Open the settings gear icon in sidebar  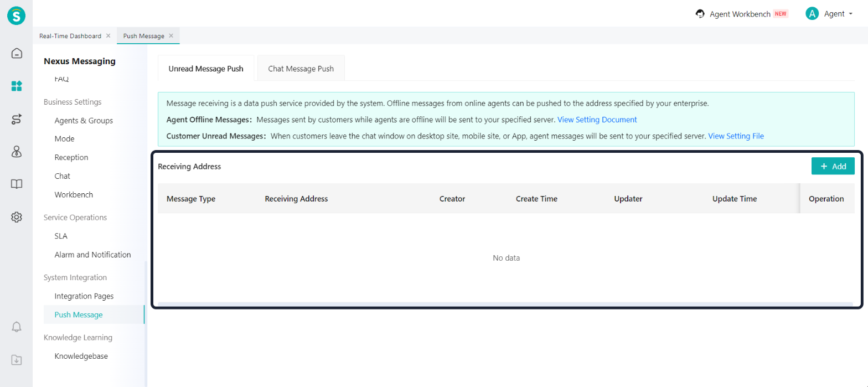[x=17, y=217]
